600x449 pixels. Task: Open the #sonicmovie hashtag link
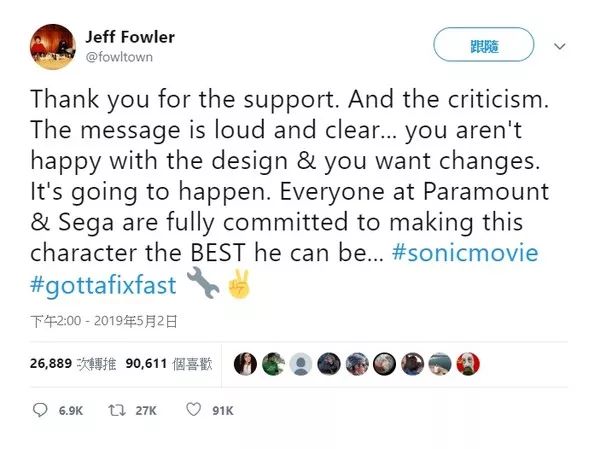[x=466, y=253]
